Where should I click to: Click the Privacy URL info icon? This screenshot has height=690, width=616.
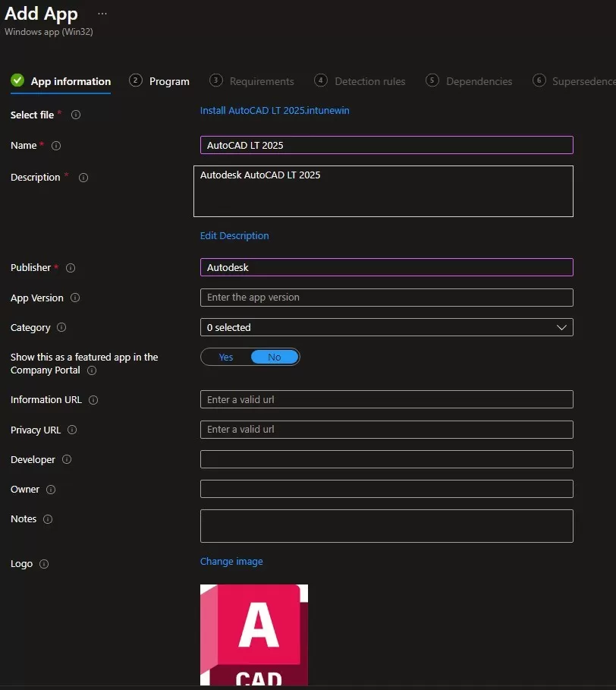click(72, 430)
